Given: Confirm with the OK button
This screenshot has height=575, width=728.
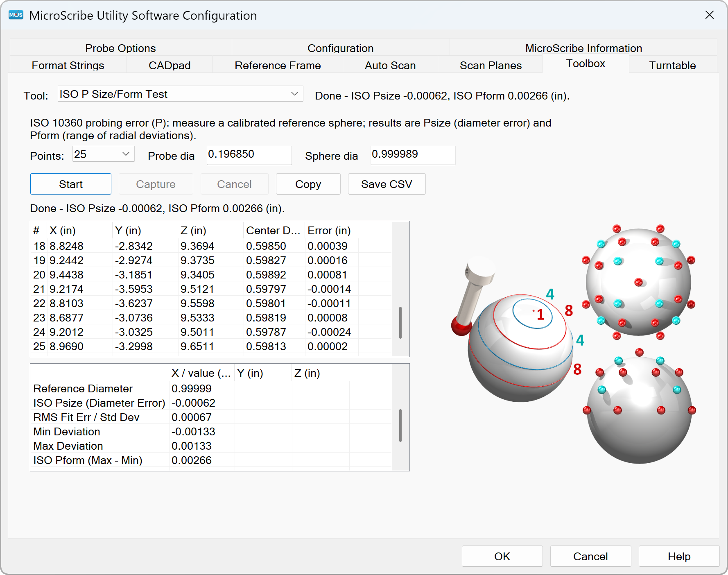Looking at the screenshot, I should [502, 556].
